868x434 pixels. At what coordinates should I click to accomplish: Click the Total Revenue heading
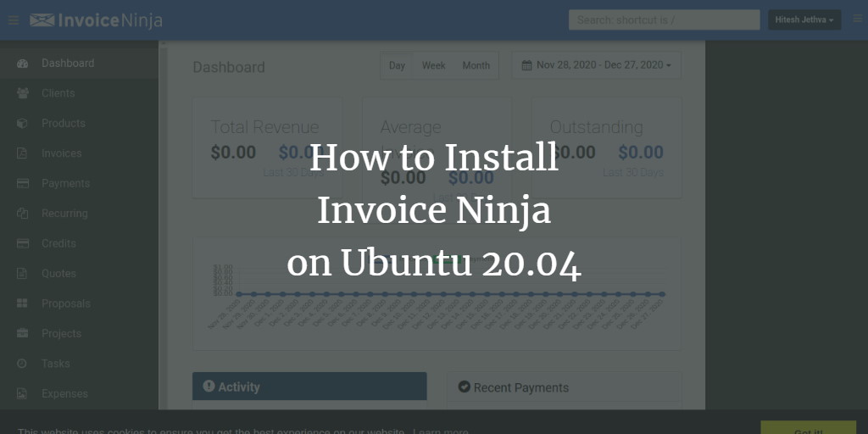pyautogui.click(x=264, y=127)
